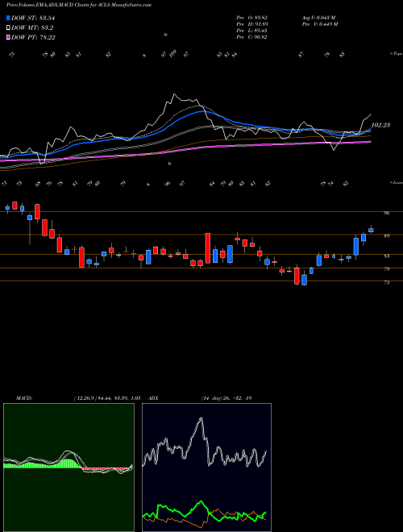
Task: Click the 102.23 EMA value label
Action: [x=380, y=125]
